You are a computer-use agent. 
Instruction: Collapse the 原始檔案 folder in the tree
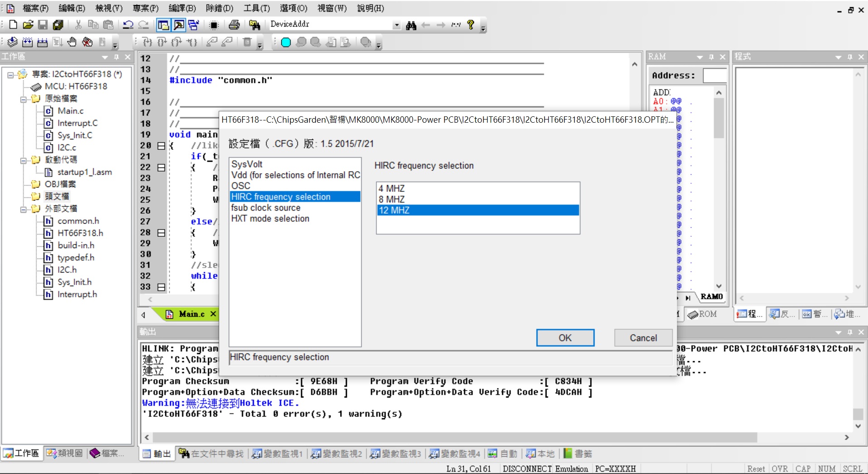coord(23,99)
